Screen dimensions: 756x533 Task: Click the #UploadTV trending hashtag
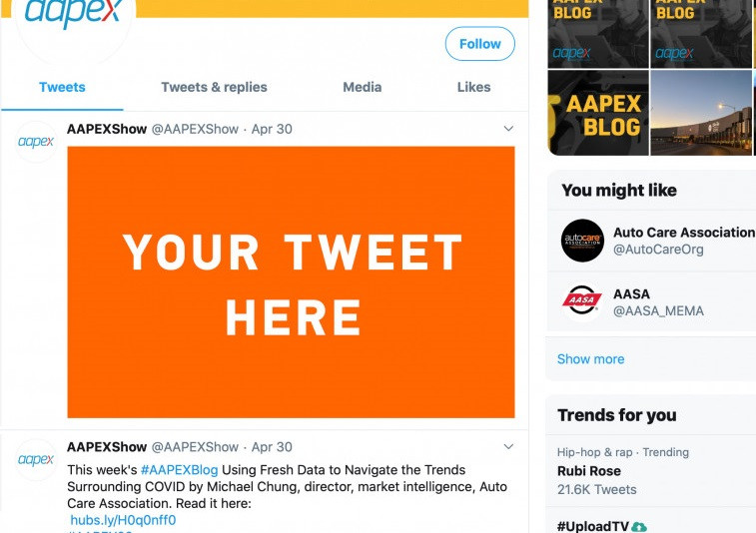tap(593, 526)
